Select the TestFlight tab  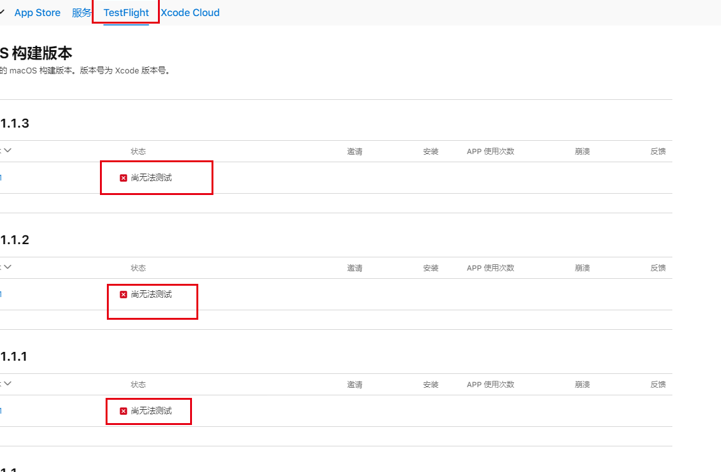(126, 13)
